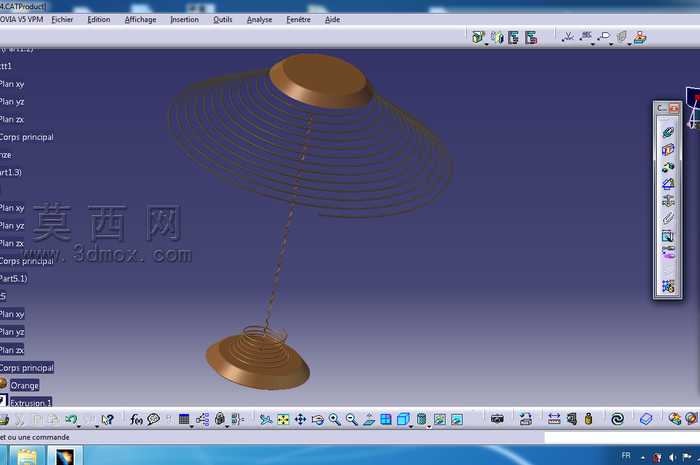The height and width of the screenshot is (465, 700).
Task: Select Extrusion.1 in the tree
Action: (x=30, y=403)
